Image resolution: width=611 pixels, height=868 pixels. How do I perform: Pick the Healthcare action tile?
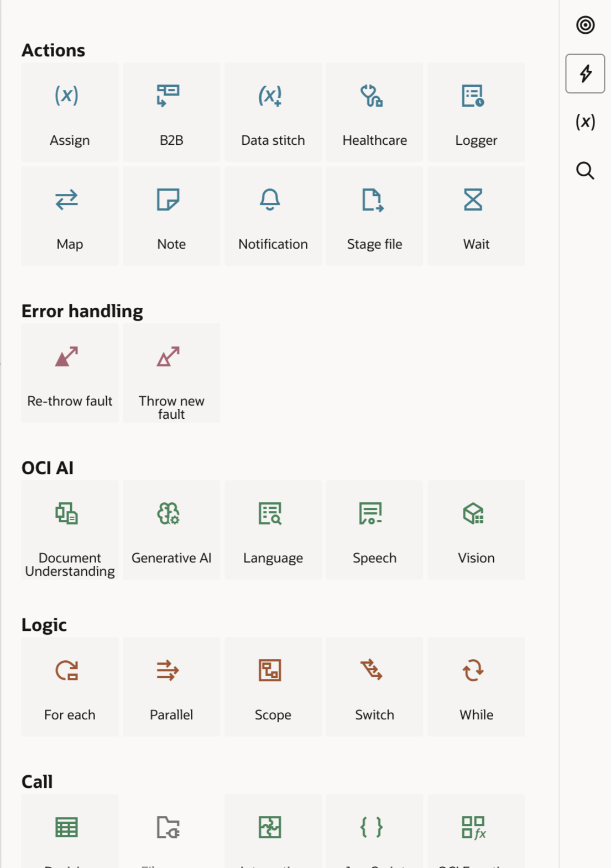pos(374,112)
